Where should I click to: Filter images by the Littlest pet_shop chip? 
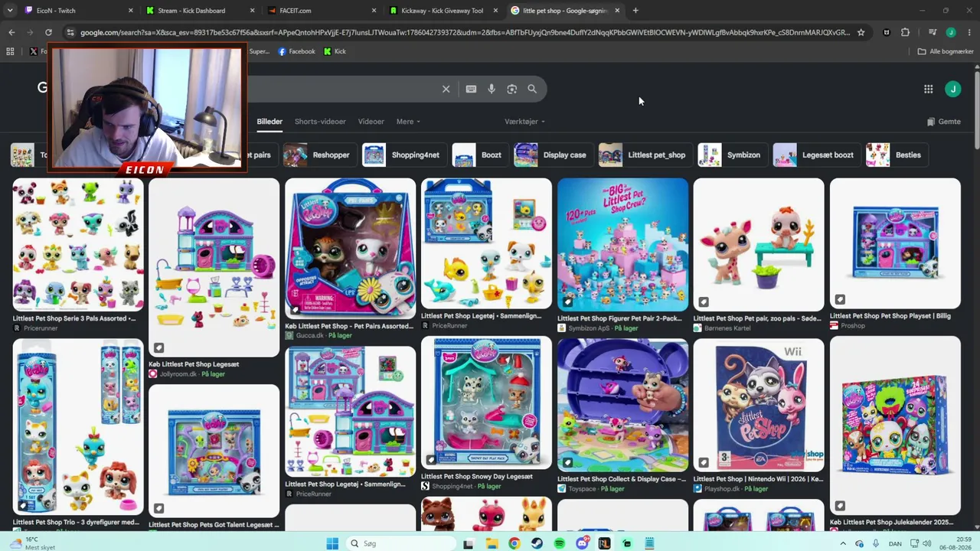pyautogui.click(x=644, y=155)
